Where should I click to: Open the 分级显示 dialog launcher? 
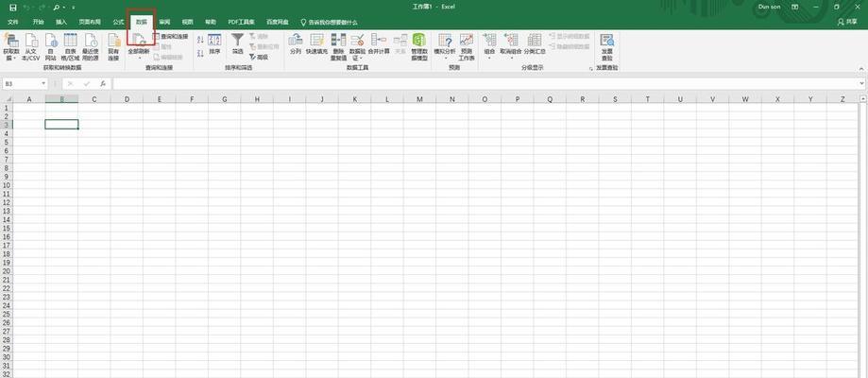click(x=591, y=68)
